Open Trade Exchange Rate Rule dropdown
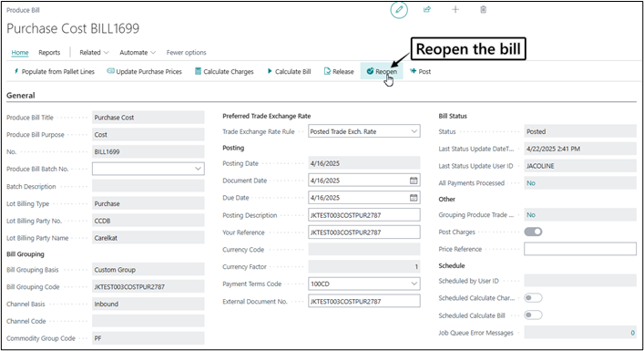This screenshot has width=644, height=351. click(x=414, y=131)
